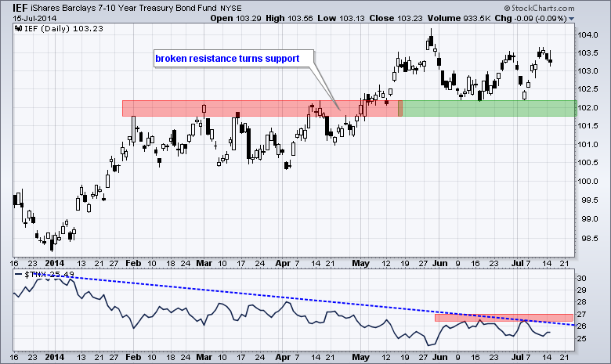
Task: Click the May label under the price panel
Action: [x=361, y=263]
